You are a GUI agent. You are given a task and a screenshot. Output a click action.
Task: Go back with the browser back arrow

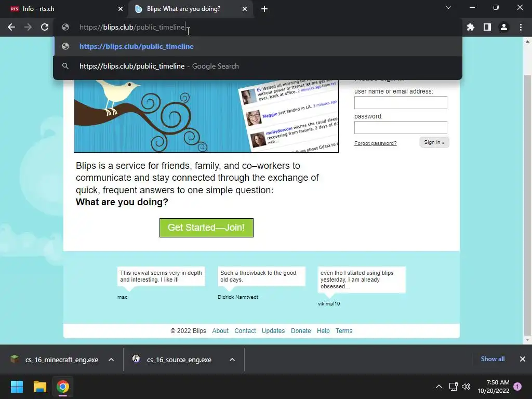pos(11,27)
